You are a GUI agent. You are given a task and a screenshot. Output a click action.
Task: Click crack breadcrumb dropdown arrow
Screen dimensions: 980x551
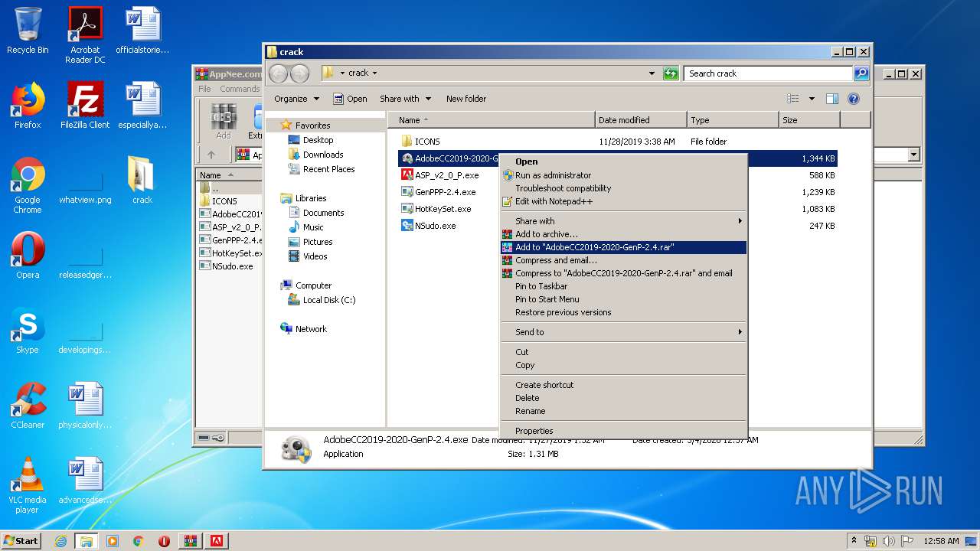pyautogui.click(x=374, y=73)
